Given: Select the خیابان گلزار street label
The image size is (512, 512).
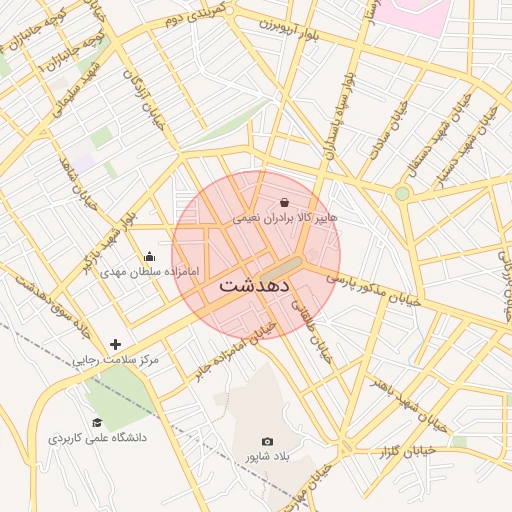Looking at the screenshot, I should coord(408,452).
